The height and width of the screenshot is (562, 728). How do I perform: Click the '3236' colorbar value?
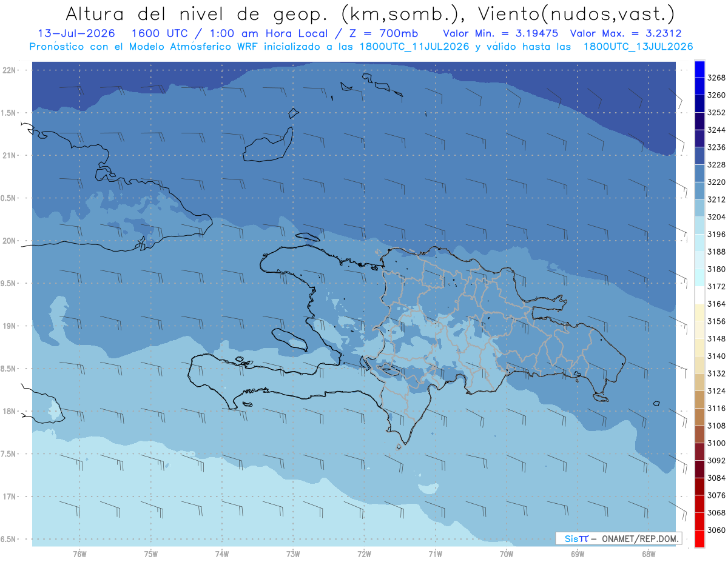pyautogui.click(x=716, y=147)
